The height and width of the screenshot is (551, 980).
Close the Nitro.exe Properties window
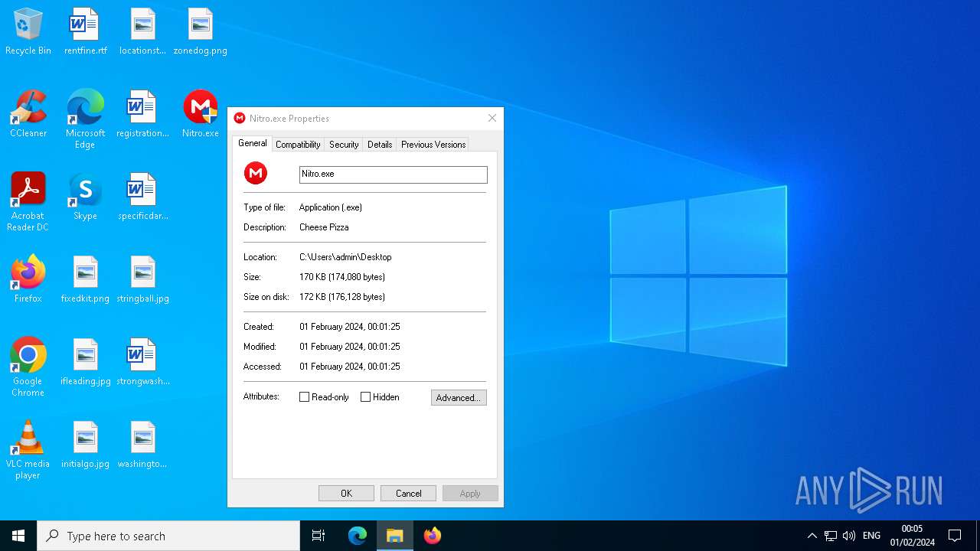click(x=492, y=118)
